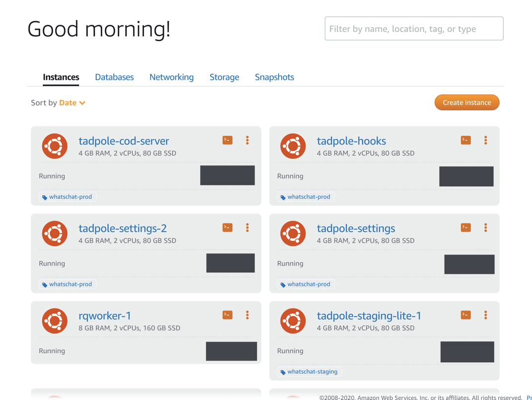Click the Create instance button
This screenshot has height=400, width=532.
[x=466, y=103]
